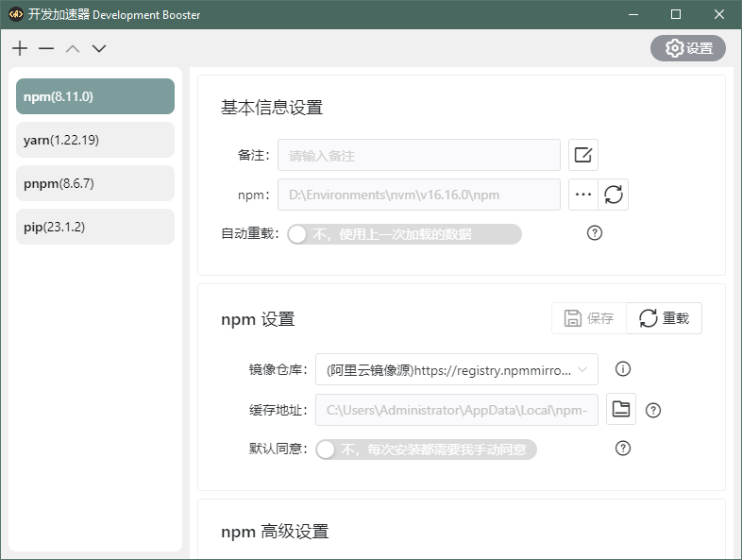Image resolution: width=742 pixels, height=560 pixels.
Task: Open the 镜像仓库 mirror registry dropdown
Action: 456,370
